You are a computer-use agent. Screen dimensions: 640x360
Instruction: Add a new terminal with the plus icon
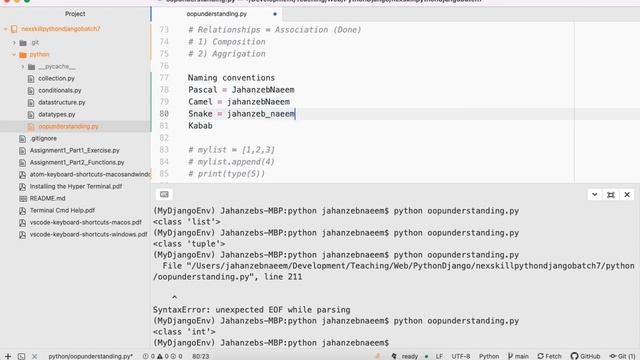coord(8,356)
